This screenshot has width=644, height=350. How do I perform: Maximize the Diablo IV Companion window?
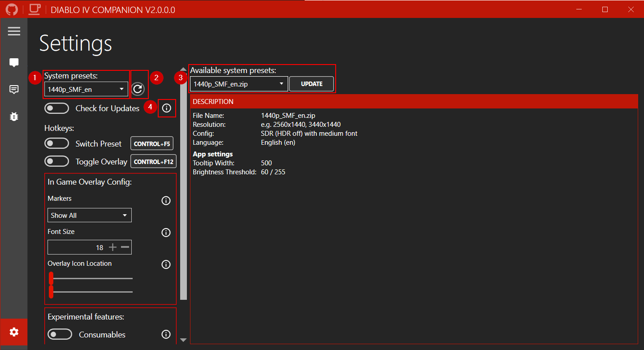tap(605, 9)
